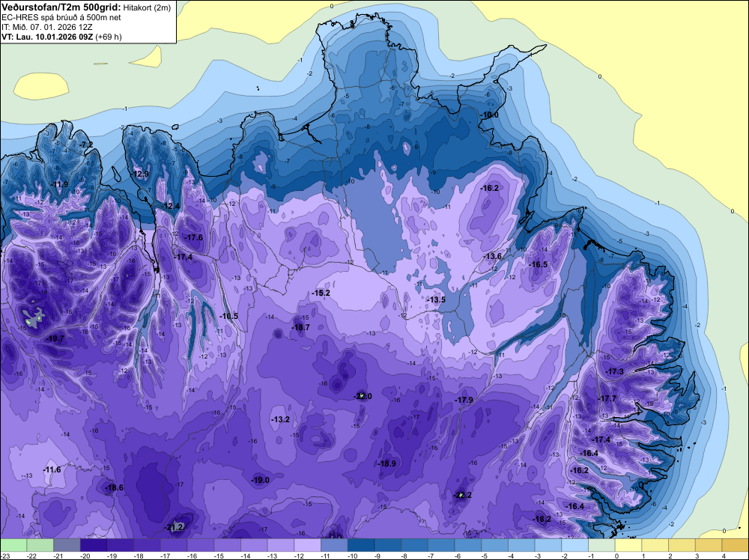749x560 pixels.
Task: Select the -13.5 temperature reading
Action: pos(436,299)
